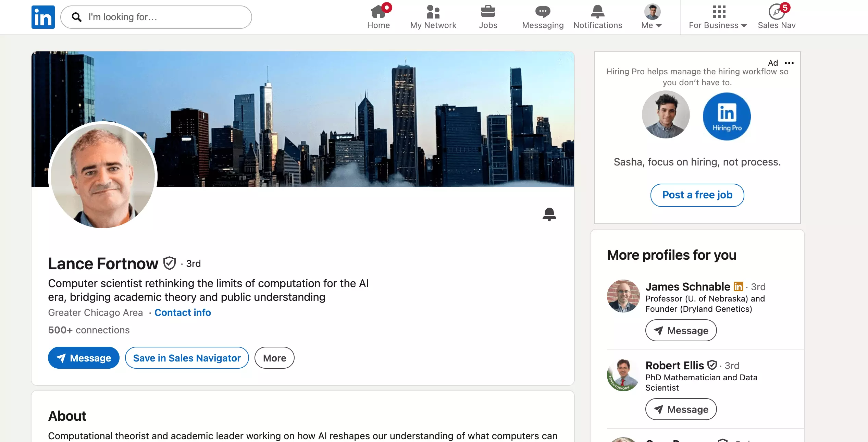Screen dimensions: 868x442
Task: Open the ad options three-dot menu
Action: (789, 63)
